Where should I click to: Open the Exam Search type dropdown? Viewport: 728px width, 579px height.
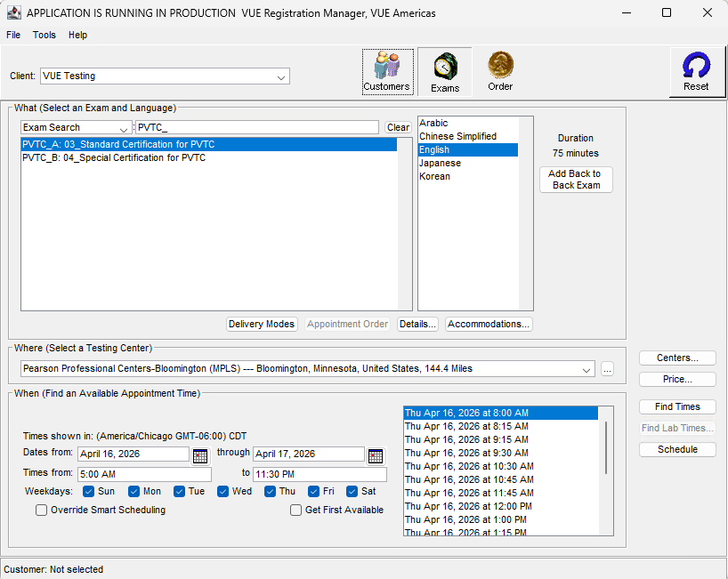point(123,128)
